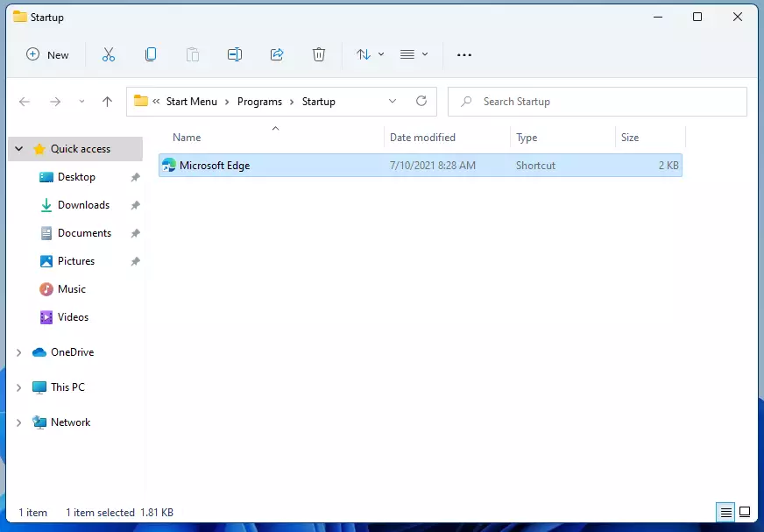Click the pin icon next to Documents
The image size is (764, 532).
tap(136, 234)
